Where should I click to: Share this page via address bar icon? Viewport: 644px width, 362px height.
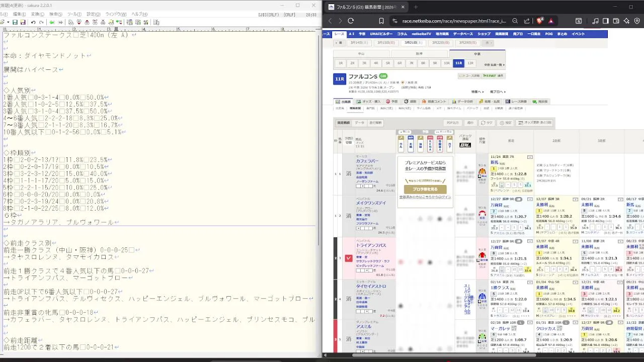pyautogui.click(x=527, y=21)
